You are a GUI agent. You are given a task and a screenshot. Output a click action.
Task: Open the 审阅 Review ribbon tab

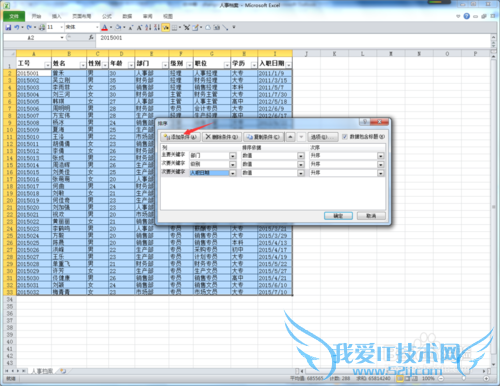[147, 16]
